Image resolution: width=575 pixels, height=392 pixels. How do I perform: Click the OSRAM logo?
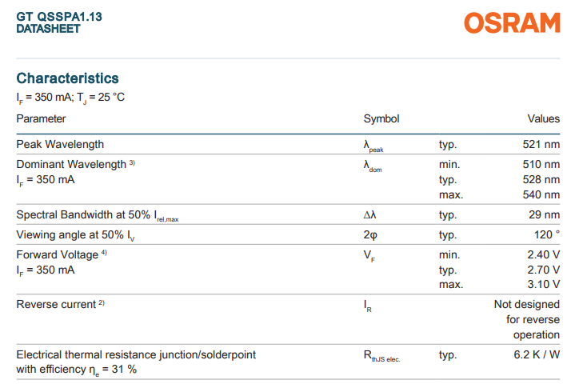(x=512, y=22)
